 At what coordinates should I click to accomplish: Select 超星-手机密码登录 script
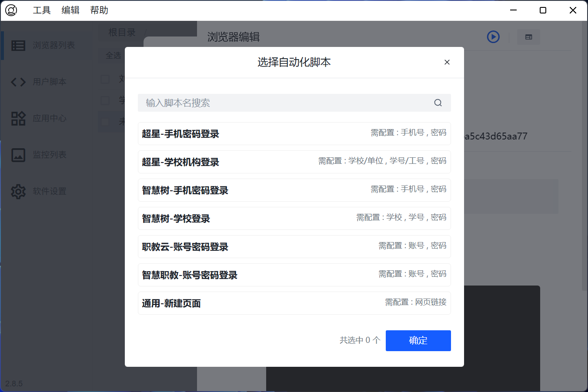pyautogui.click(x=294, y=134)
